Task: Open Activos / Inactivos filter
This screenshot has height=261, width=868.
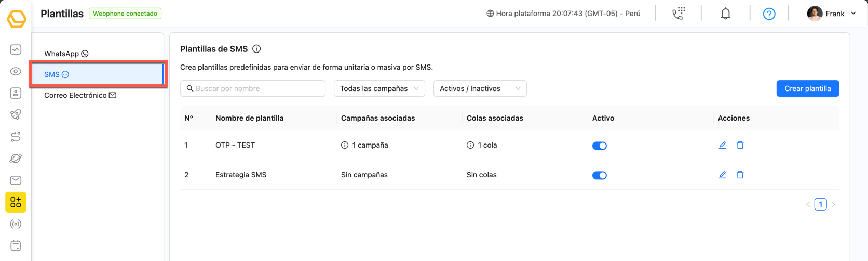Action: 480,88
